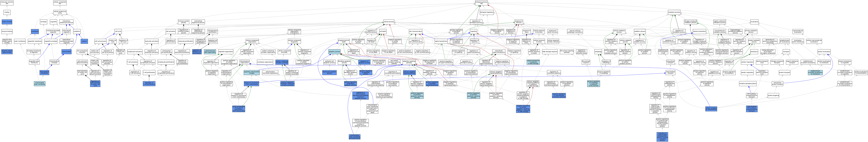Select the 'cell population proliferation' node
The width and height of the screenshot is (868, 142).
213,31
